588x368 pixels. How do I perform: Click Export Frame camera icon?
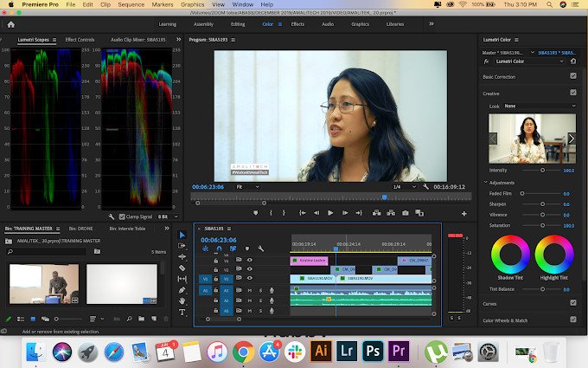406,213
